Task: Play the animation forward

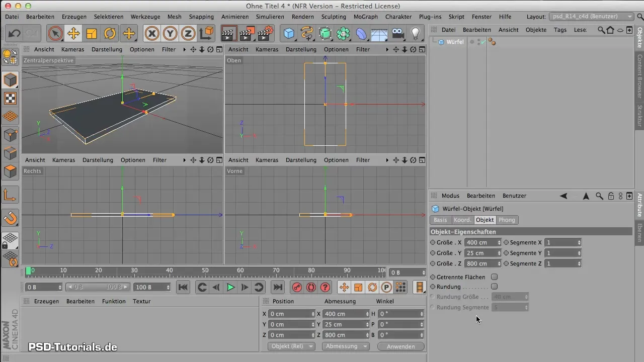Action: [230, 287]
